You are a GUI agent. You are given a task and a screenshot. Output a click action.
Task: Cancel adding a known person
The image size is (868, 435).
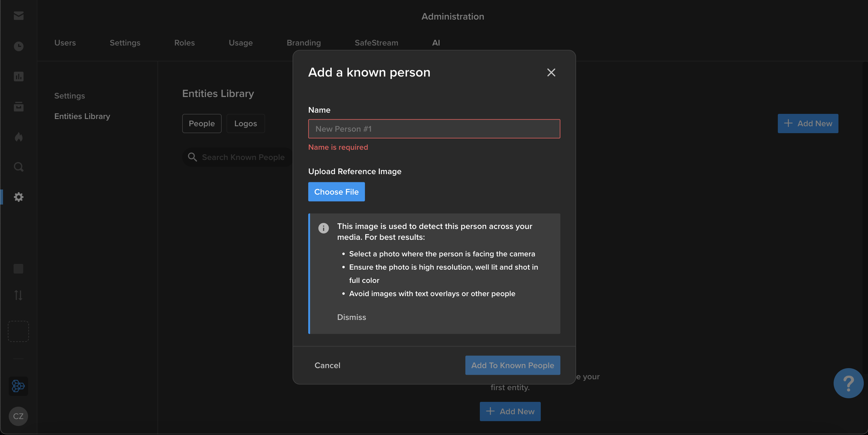click(327, 365)
